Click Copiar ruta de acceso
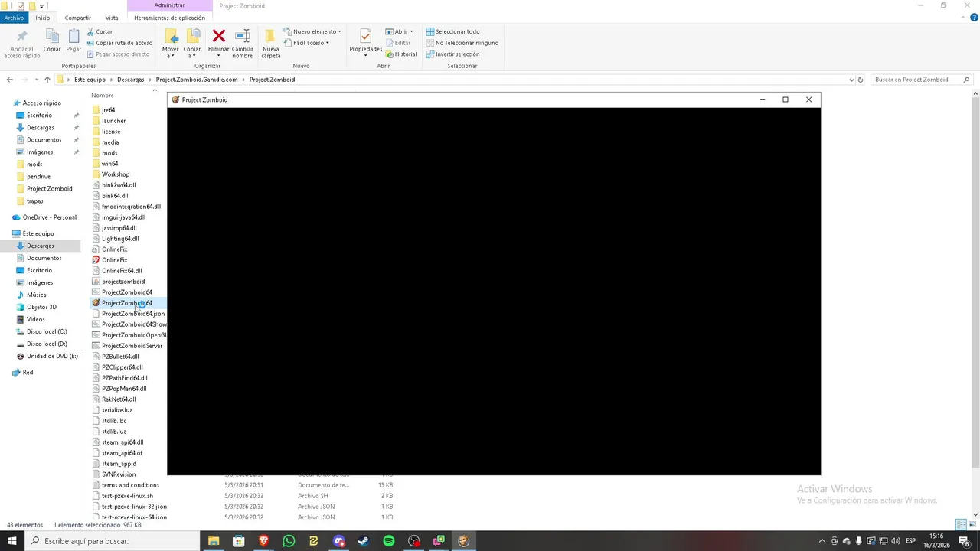The image size is (980, 551). coord(119,43)
